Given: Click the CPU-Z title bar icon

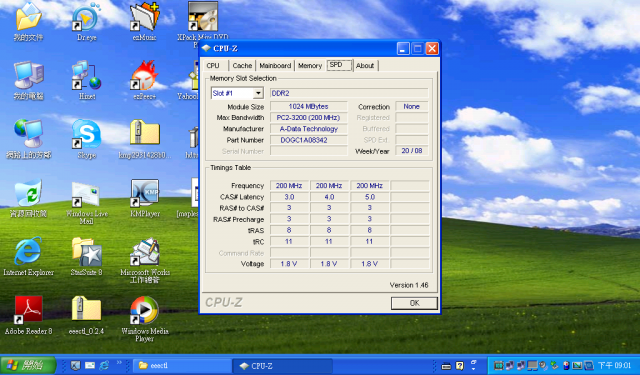Looking at the screenshot, I should (x=206, y=49).
